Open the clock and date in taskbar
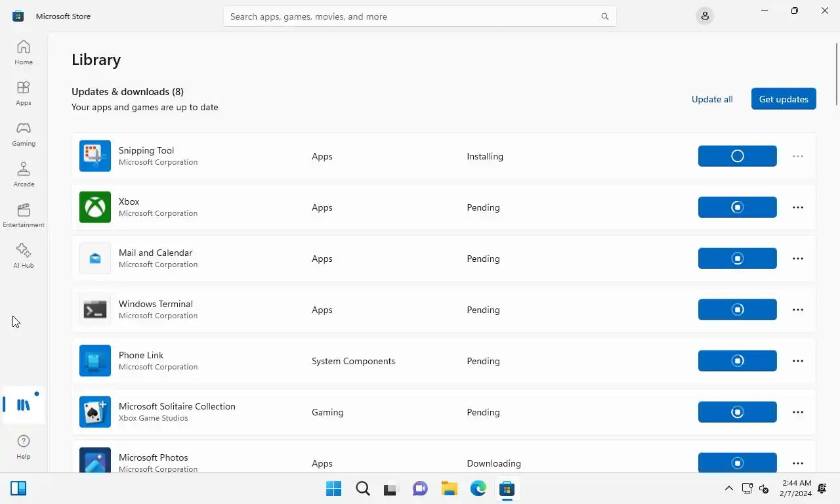 796,488
